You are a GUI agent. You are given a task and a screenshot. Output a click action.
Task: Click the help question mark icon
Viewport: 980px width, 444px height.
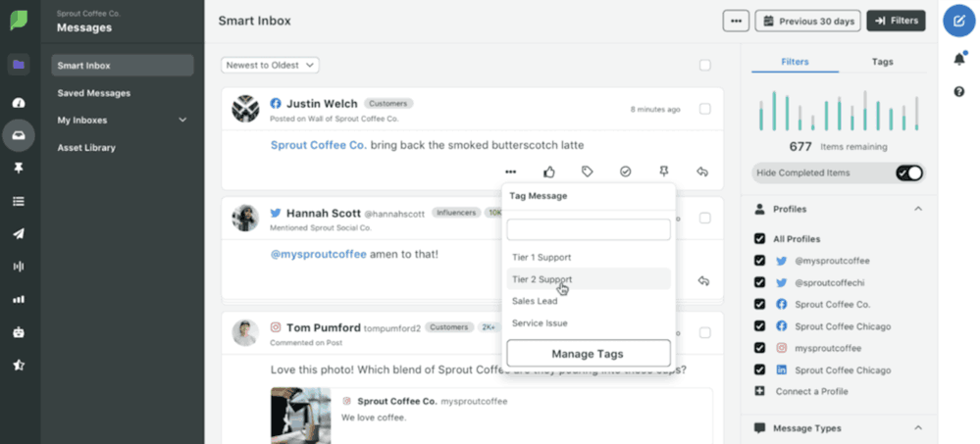point(958,91)
